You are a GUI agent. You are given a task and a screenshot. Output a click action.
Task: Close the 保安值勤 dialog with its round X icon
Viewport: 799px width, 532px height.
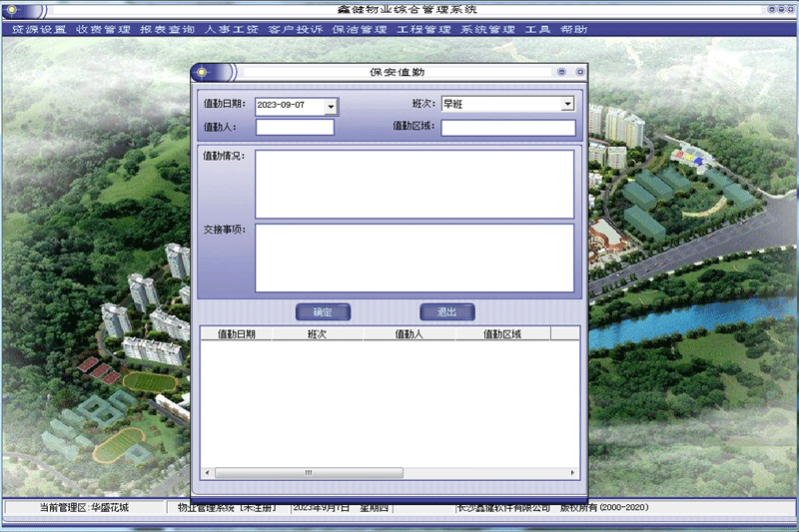[580, 72]
